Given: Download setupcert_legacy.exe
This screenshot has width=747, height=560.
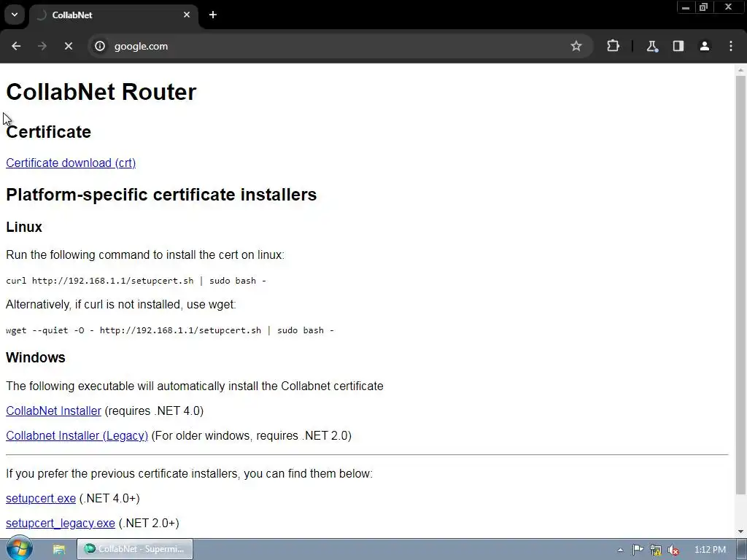Looking at the screenshot, I should [x=60, y=523].
